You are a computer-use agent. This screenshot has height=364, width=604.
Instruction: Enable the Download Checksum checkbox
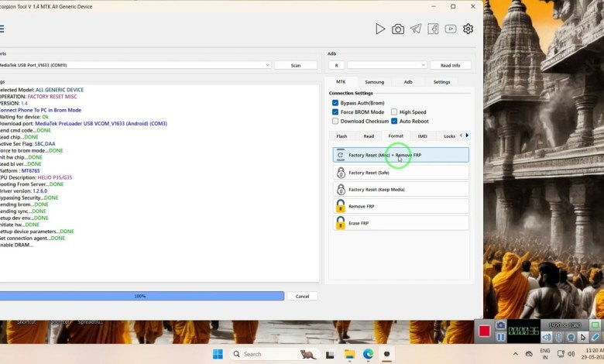click(335, 121)
